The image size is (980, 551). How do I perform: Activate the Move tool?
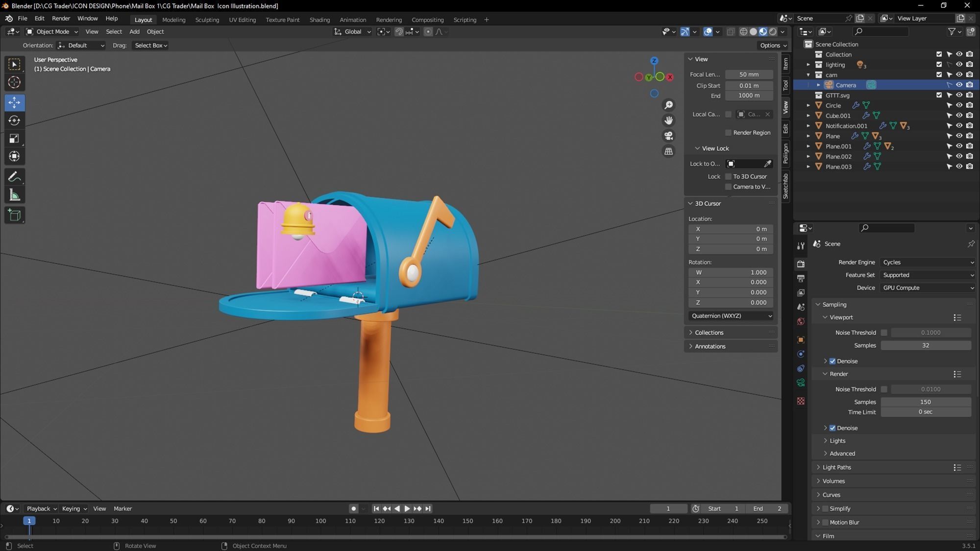coord(14,102)
